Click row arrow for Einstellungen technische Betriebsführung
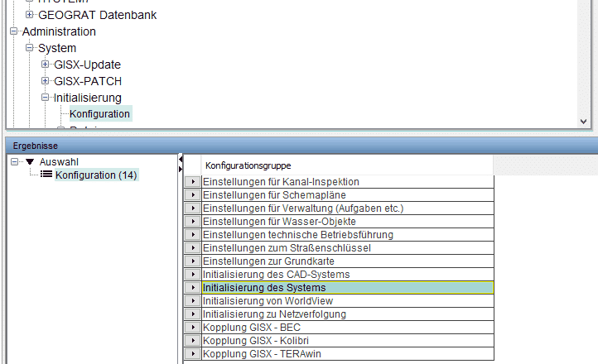The width and height of the screenshot is (598, 364). point(193,235)
